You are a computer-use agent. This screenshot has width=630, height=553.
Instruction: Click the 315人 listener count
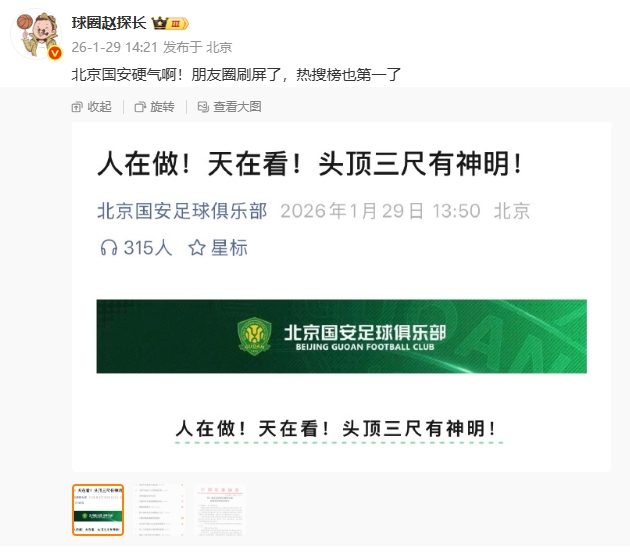pyautogui.click(x=147, y=248)
